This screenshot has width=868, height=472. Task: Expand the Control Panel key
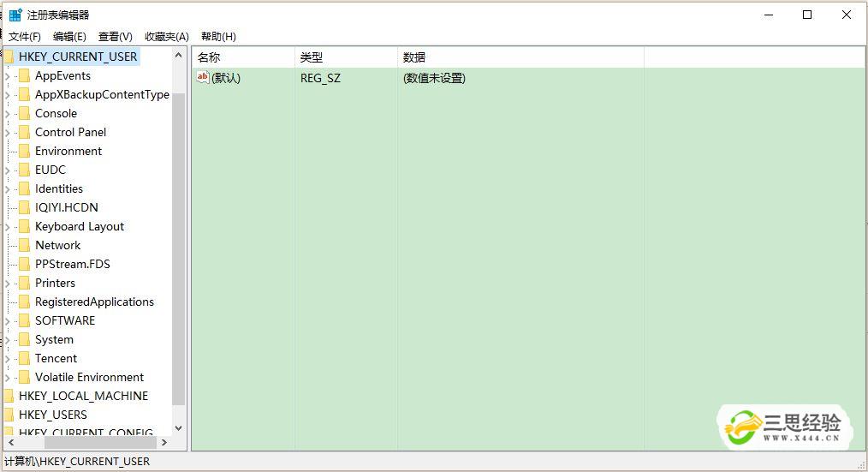click(8, 132)
